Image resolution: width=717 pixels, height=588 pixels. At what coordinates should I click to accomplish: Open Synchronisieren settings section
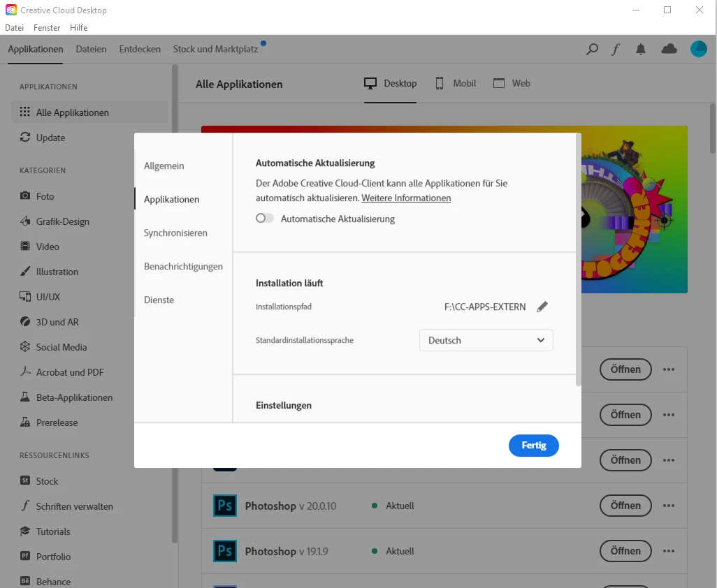click(x=175, y=233)
